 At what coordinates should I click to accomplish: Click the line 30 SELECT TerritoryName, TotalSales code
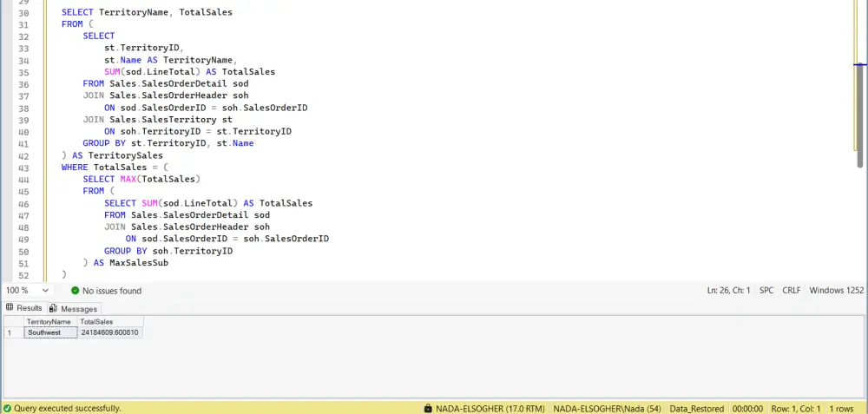147,12
